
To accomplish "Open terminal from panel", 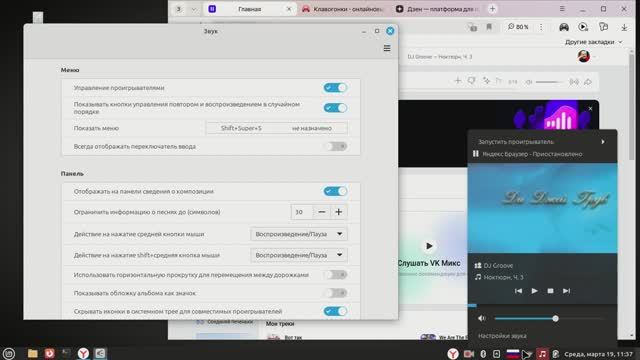I will (x=65, y=353).
